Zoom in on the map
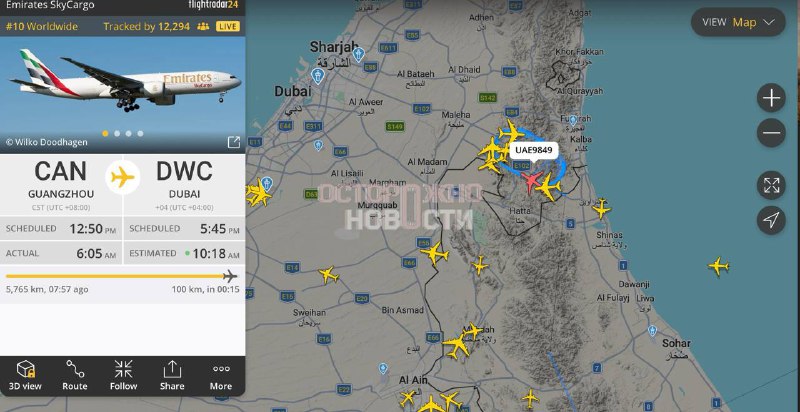This screenshot has width=800, height=412. click(x=771, y=97)
